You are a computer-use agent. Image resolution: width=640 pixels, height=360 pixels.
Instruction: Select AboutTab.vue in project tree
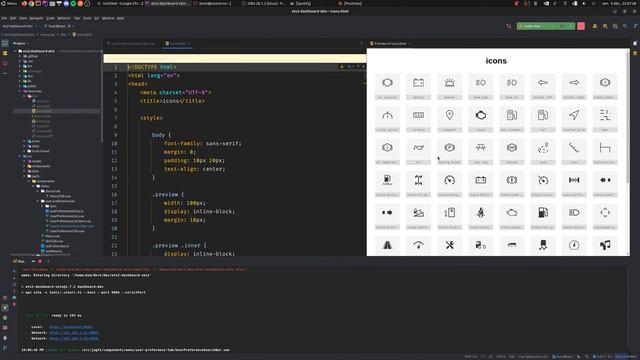pos(59,196)
